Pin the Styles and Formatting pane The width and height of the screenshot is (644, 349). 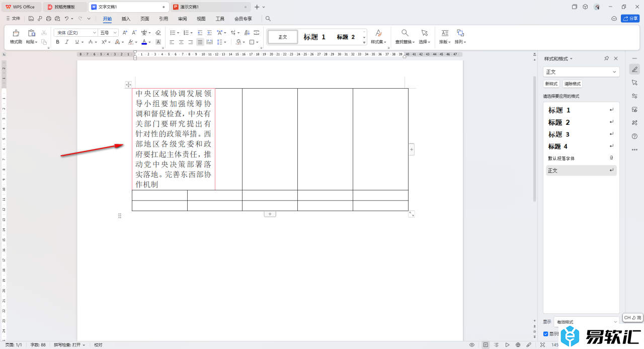coord(606,58)
